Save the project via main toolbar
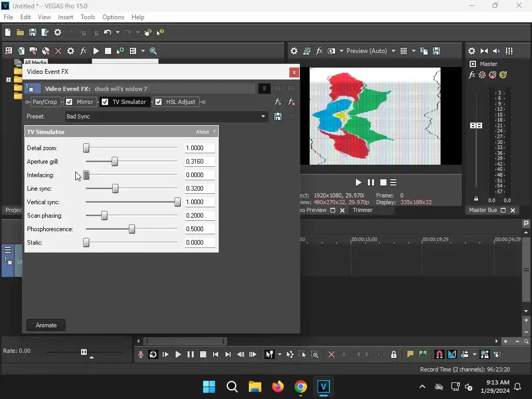This screenshot has width=532, height=399. (33, 32)
